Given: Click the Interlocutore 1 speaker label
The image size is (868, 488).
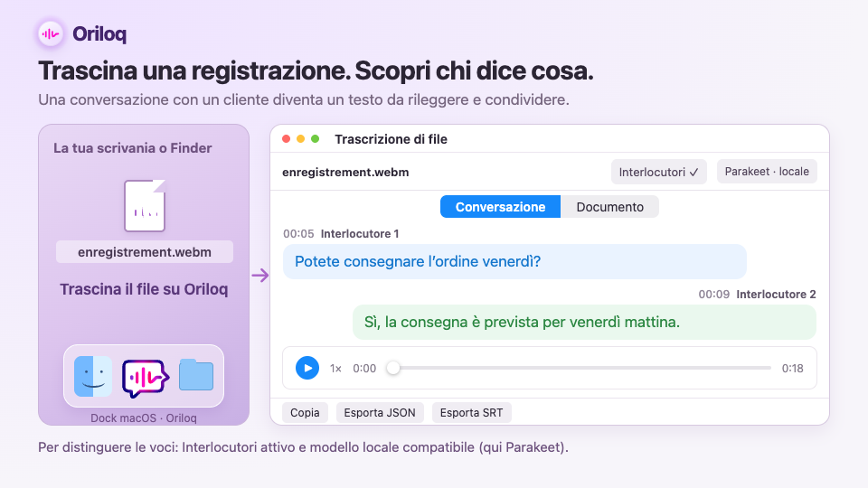Looking at the screenshot, I should click(x=360, y=234).
